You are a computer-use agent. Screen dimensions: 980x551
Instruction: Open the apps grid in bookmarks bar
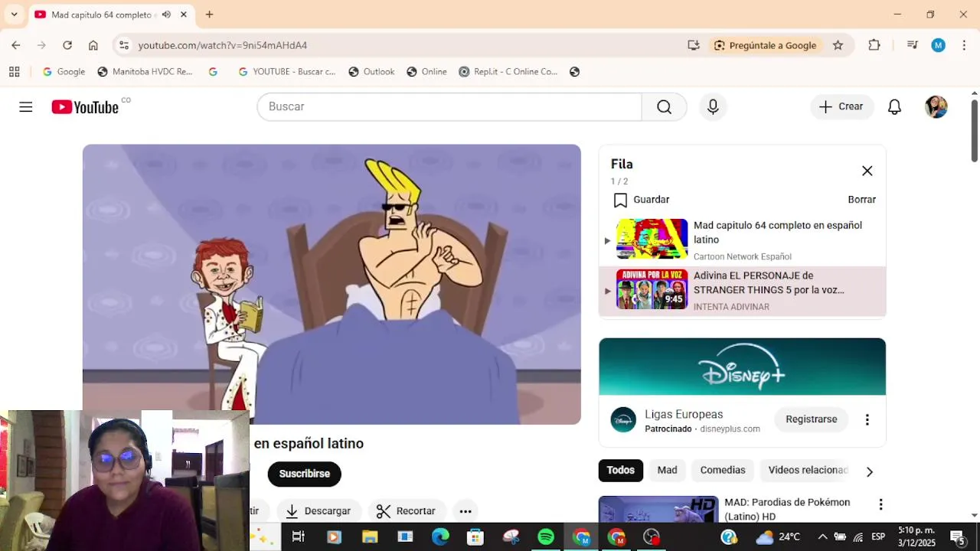(14, 72)
